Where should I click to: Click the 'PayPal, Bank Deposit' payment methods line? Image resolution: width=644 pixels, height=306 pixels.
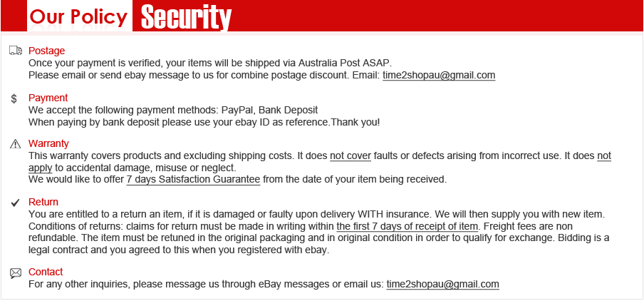pos(173,111)
